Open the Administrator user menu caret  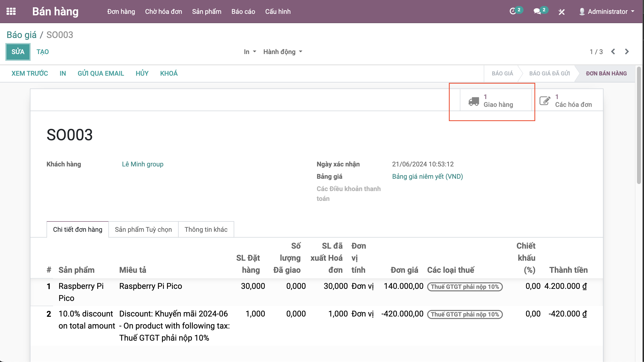pos(633,12)
